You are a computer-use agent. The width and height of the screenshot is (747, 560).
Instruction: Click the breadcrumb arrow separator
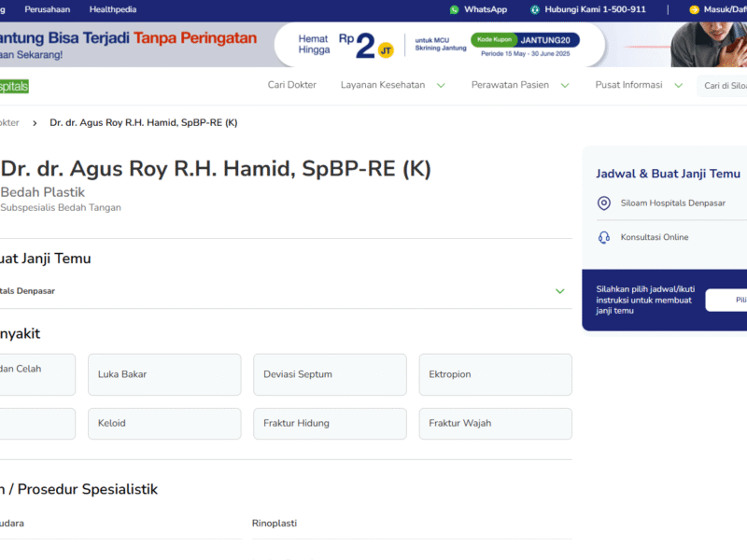pyautogui.click(x=35, y=123)
